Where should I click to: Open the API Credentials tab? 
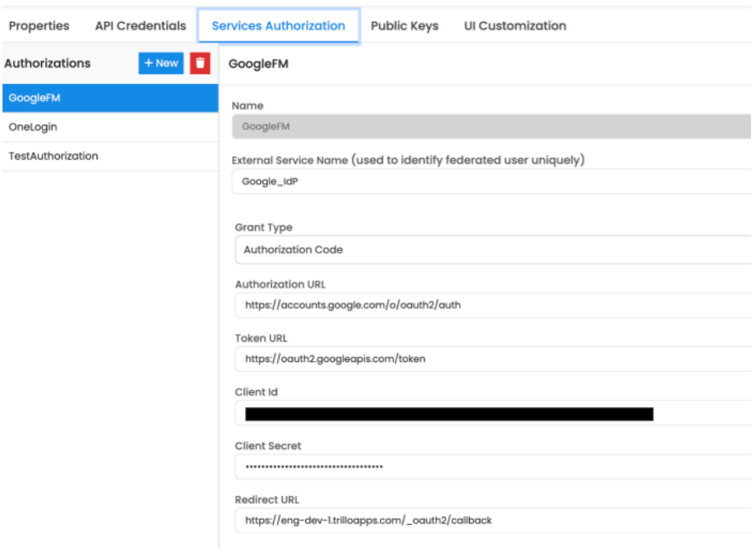[141, 26]
